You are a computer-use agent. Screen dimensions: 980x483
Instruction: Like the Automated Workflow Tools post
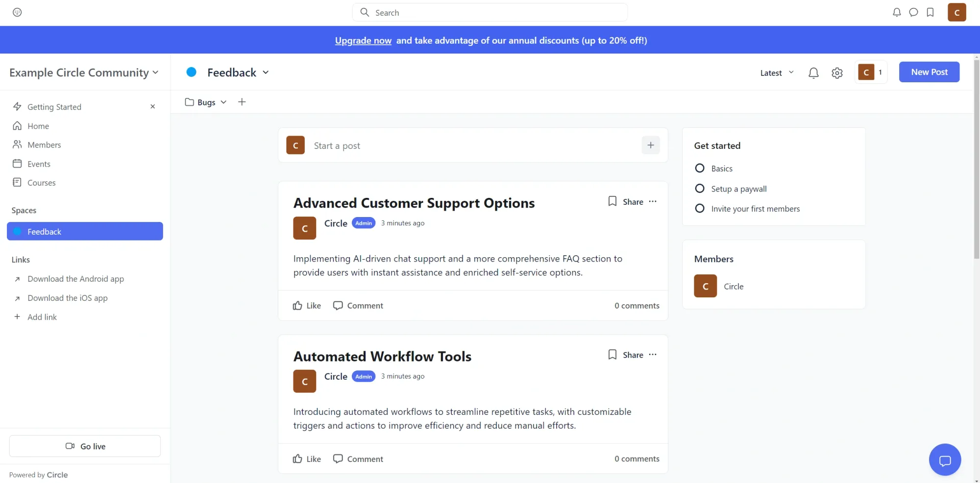pos(306,459)
